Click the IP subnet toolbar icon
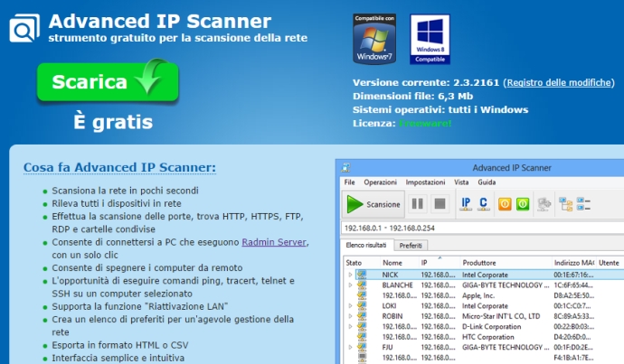 tap(466, 204)
